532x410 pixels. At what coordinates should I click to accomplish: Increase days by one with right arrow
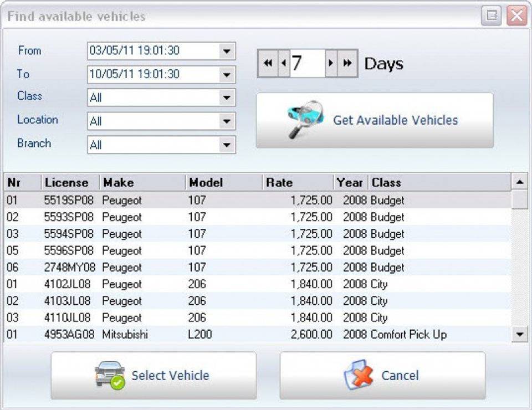(x=331, y=63)
